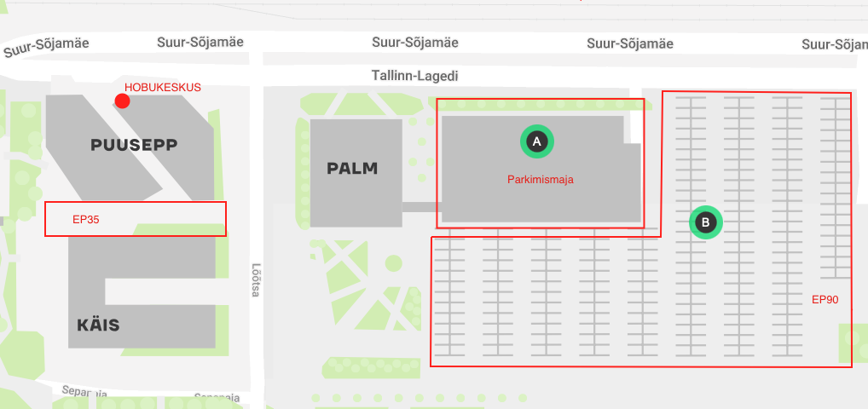Screen dimensions: 868x409
Task: Select the KÄIS building
Action: coord(142,292)
